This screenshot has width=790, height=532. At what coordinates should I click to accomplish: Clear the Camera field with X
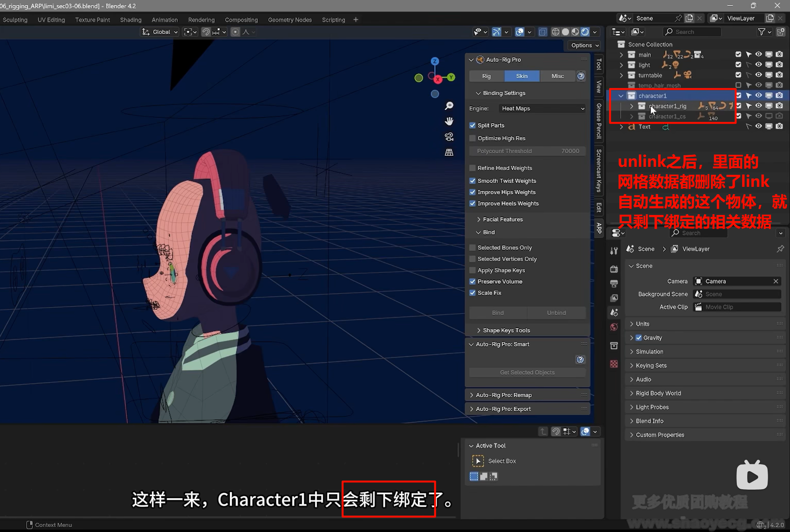pos(776,281)
